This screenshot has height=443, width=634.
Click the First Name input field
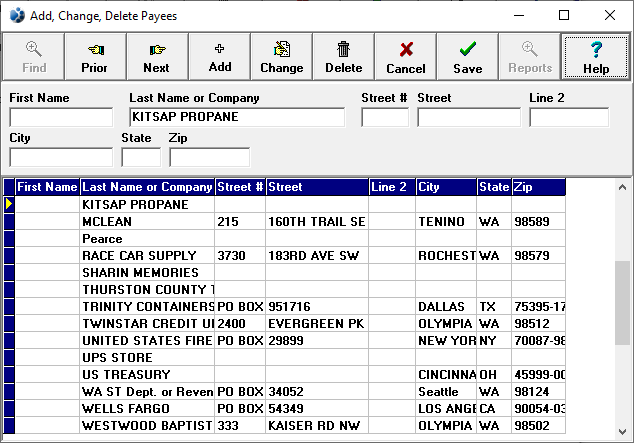(61, 117)
